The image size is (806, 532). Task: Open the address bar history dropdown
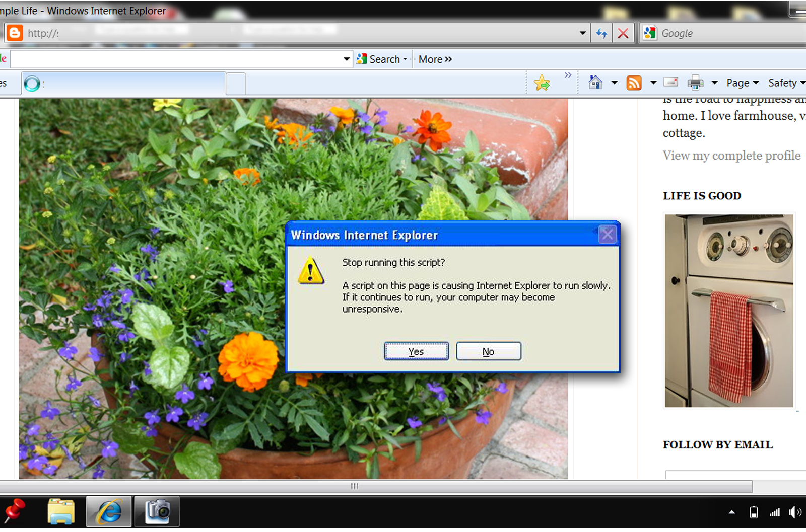click(583, 33)
